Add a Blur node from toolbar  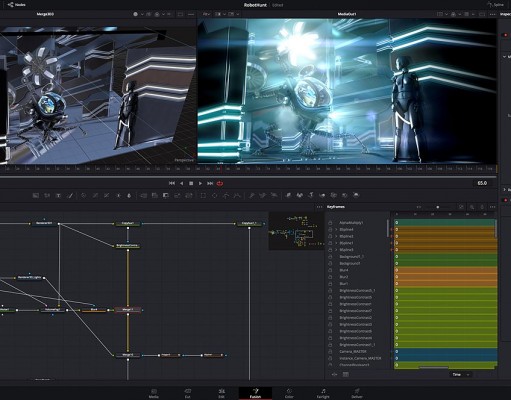(129, 195)
